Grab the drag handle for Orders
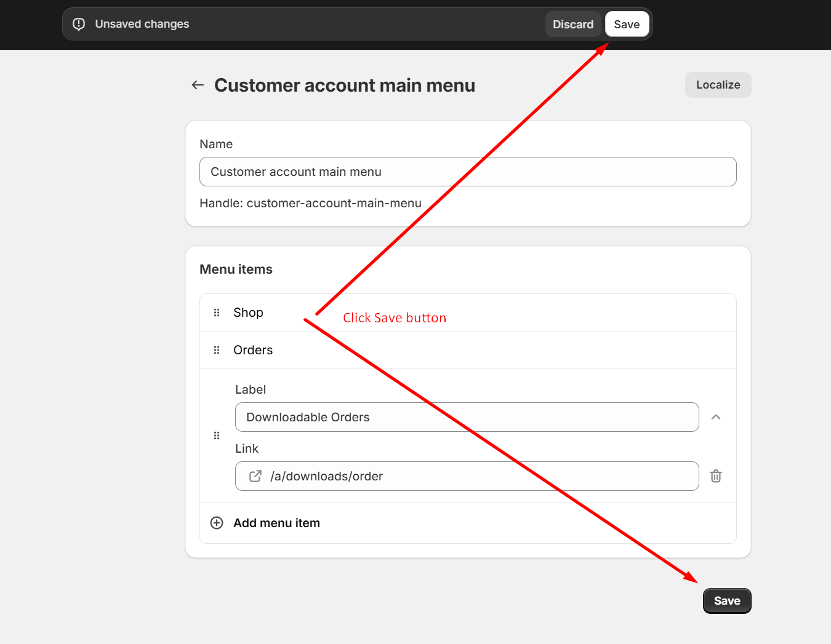Image resolution: width=831 pixels, height=644 pixels. [217, 350]
